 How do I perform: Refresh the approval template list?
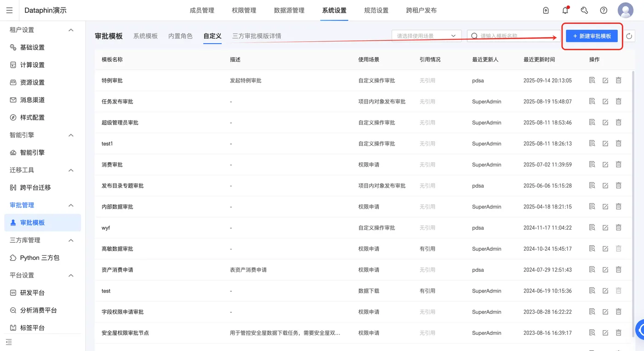pyautogui.click(x=629, y=36)
